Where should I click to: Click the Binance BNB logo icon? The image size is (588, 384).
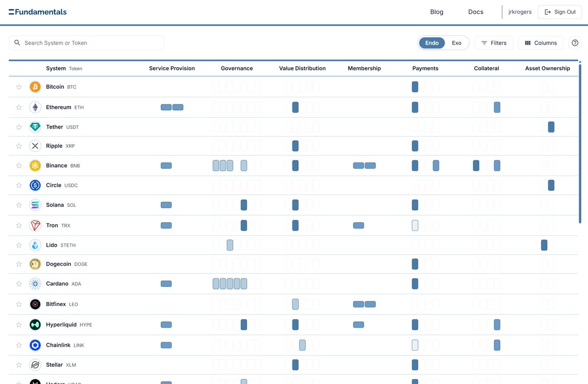tap(35, 166)
